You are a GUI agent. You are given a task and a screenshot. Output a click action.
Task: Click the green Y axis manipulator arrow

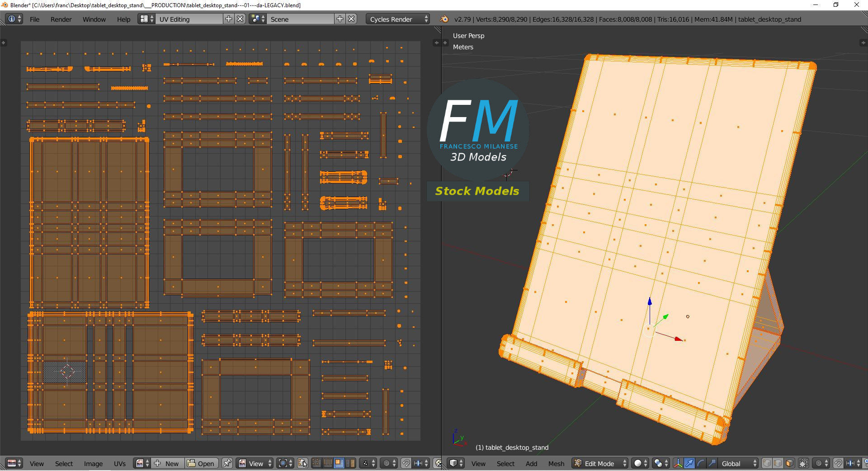pos(665,317)
